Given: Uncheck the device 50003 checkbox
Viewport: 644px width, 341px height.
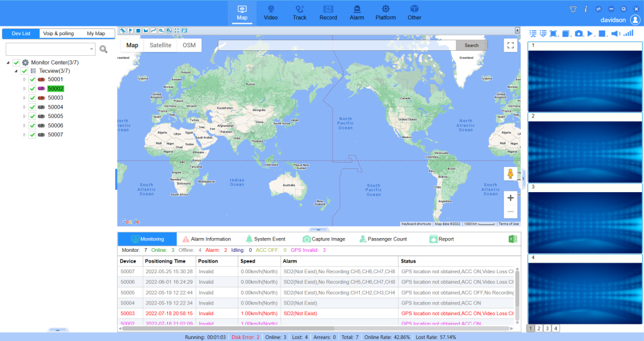Looking at the screenshot, I should pos(32,98).
